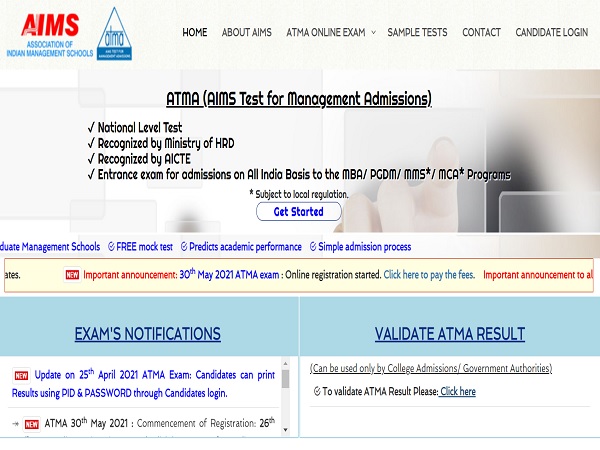Click the 'Click here' validate result link

(x=458, y=391)
